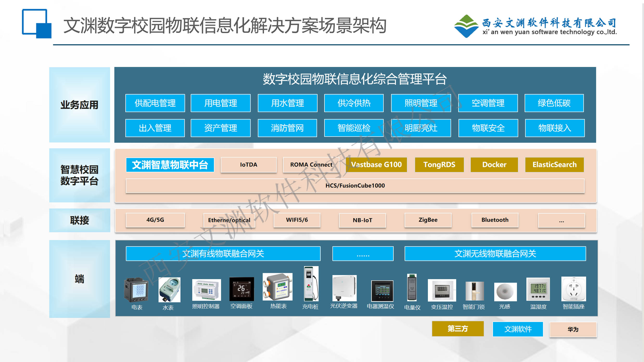Click the 文渊智慧物联中台 box
The height and width of the screenshot is (362, 644).
coord(170,165)
